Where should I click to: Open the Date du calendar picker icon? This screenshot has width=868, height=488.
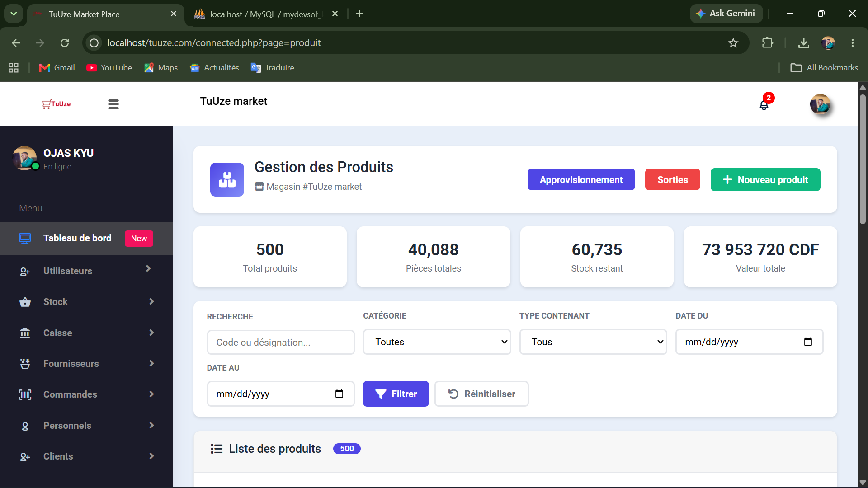point(808,342)
